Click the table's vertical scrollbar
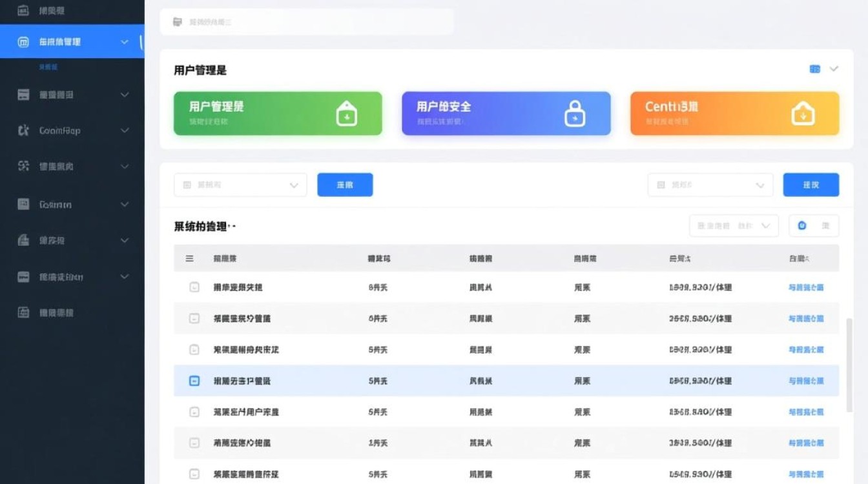The height and width of the screenshot is (484, 868). click(x=849, y=365)
